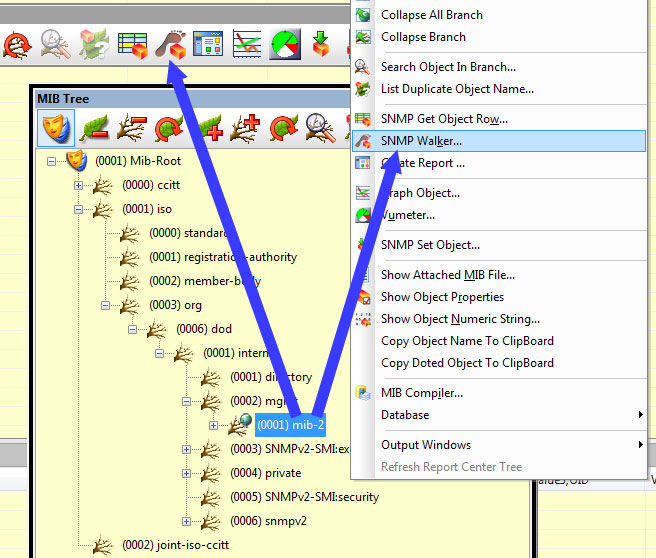Collapse the (0001) iso node
656x558 pixels.
(78, 209)
